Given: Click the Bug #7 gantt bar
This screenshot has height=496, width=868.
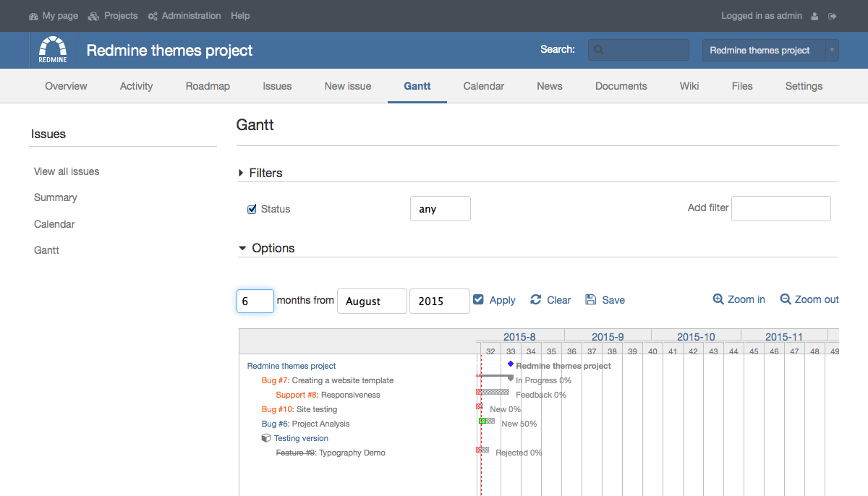Looking at the screenshot, I should [x=495, y=376].
